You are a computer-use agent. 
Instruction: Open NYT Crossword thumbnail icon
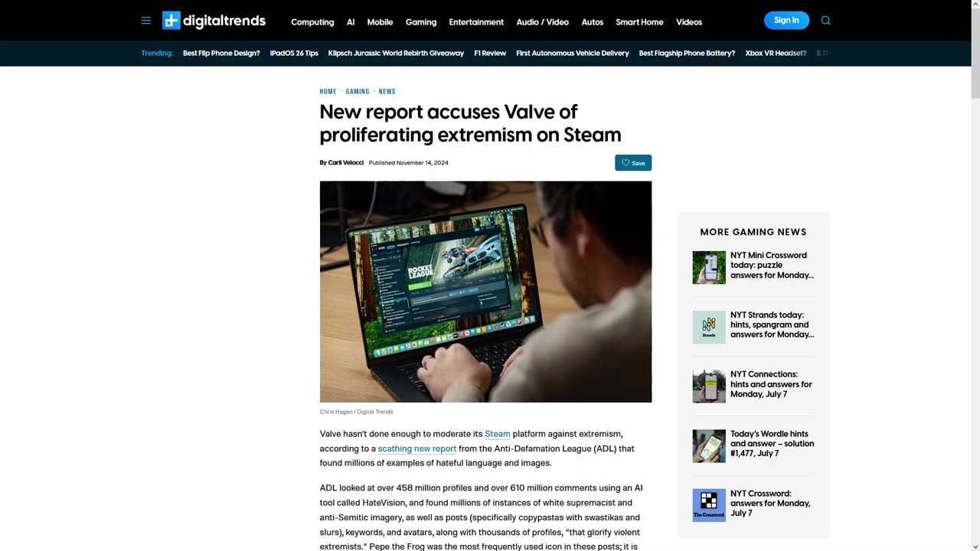709,505
